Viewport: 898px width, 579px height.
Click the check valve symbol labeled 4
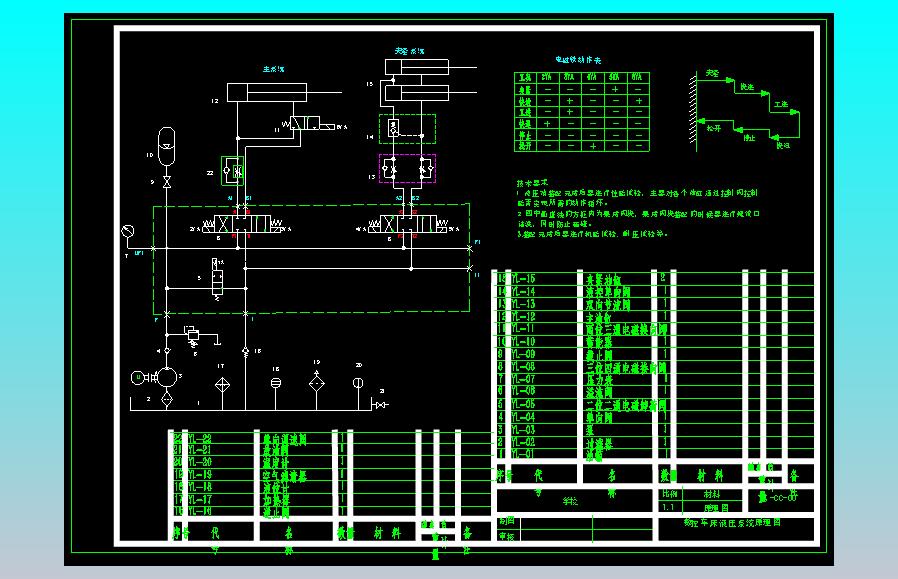[167, 350]
